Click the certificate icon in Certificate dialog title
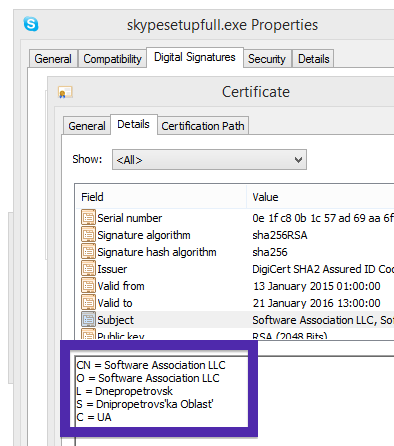The image size is (394, 446). (x=65, y=92)
